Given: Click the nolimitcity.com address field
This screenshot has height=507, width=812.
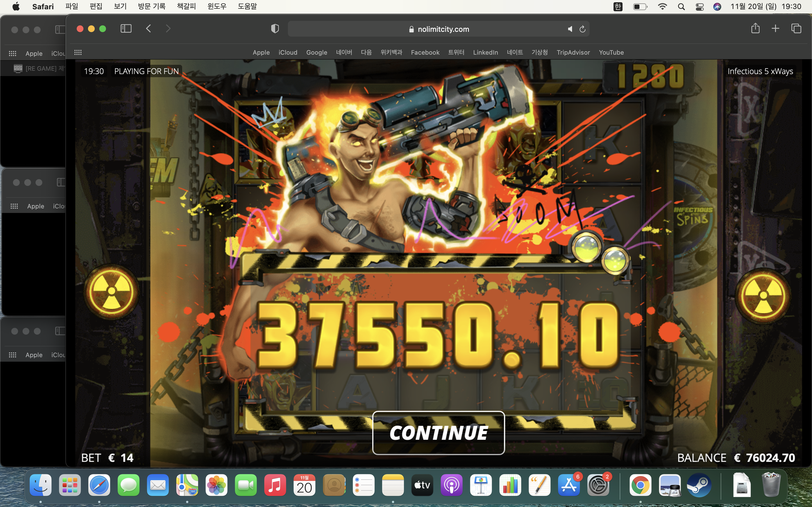Looking at the screenshot, I should click(x=438, y=29).
